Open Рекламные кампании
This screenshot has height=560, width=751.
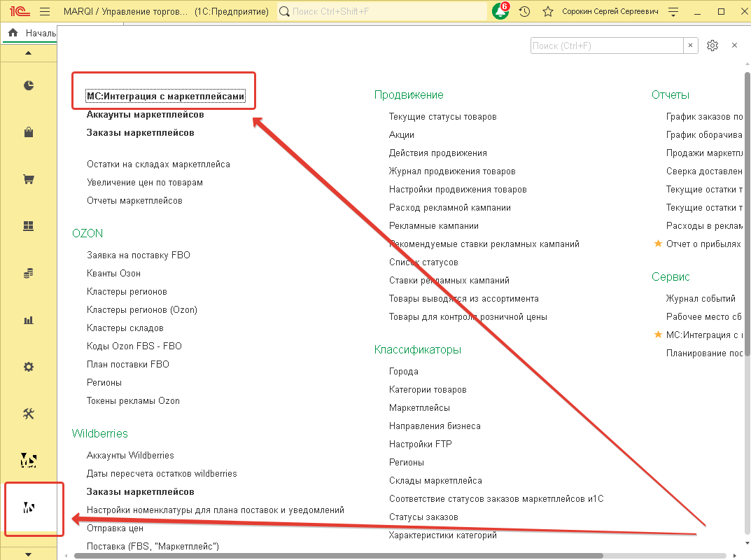pyautogui.click(x=434, y=225)
